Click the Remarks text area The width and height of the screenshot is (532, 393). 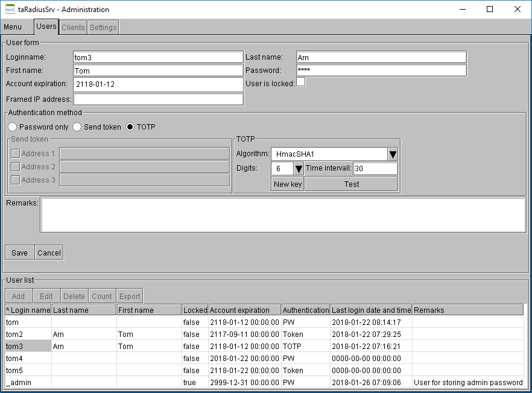click(x=283, y=215)
